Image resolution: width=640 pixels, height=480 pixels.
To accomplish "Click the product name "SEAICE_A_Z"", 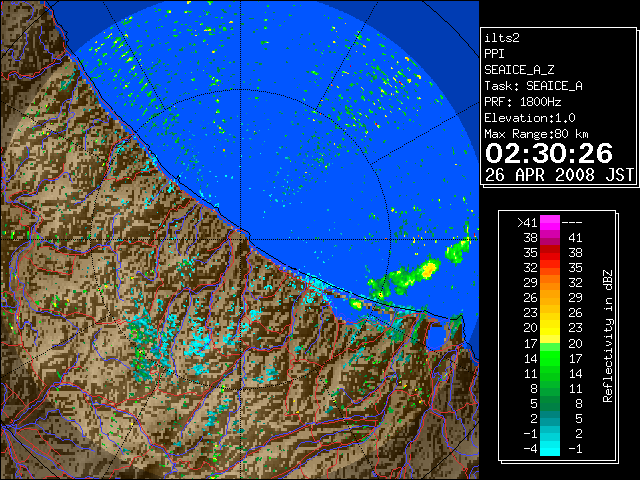I will (519, 70).
